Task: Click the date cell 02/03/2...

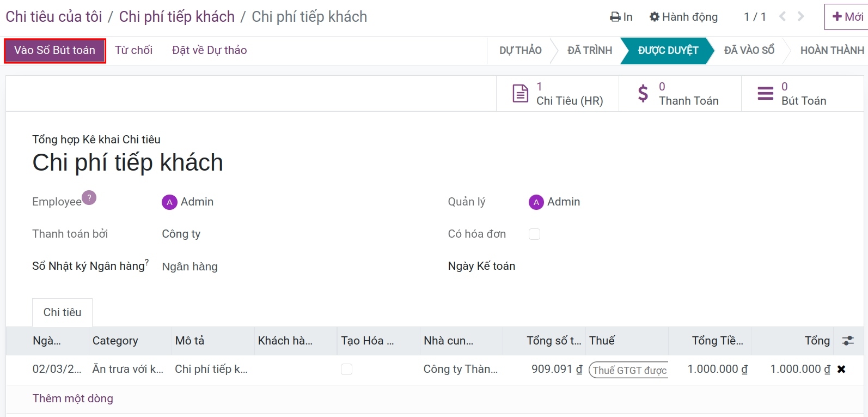Action: coord(57,369)
